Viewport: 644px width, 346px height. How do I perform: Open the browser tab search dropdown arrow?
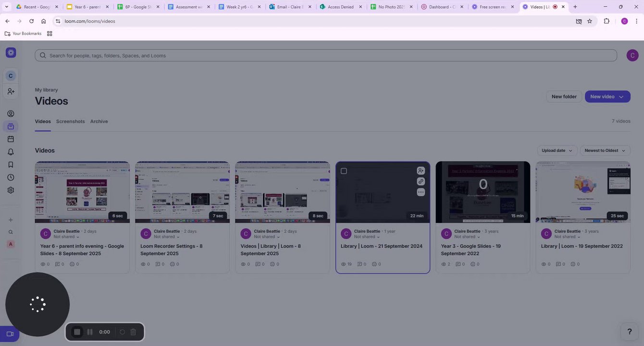point(7,7)
